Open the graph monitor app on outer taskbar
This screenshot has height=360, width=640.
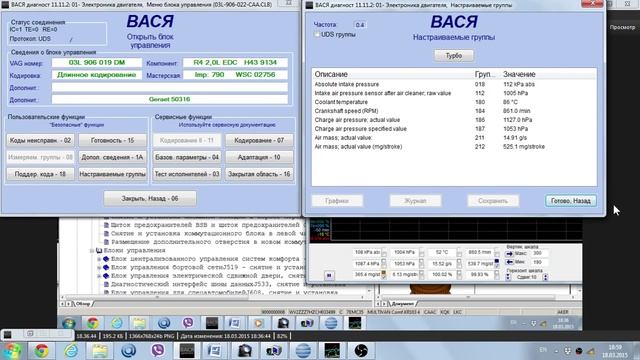(332, 351)
